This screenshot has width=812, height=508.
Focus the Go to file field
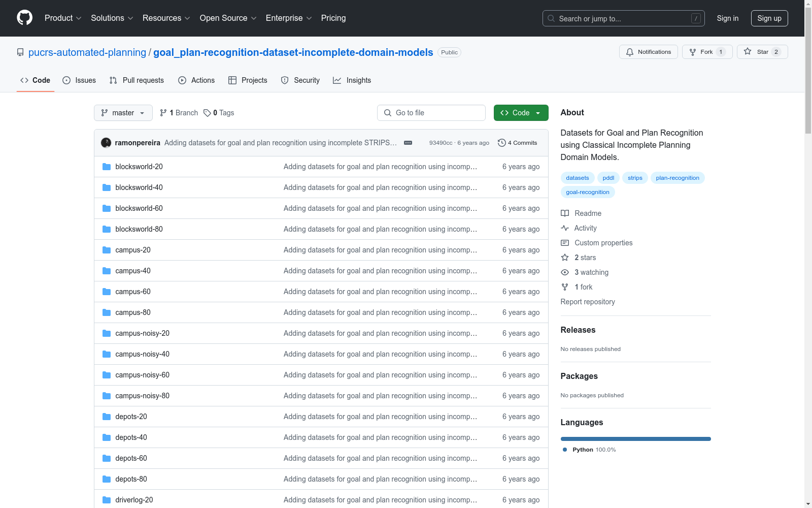pyautogui.click(x=431, y=113)
